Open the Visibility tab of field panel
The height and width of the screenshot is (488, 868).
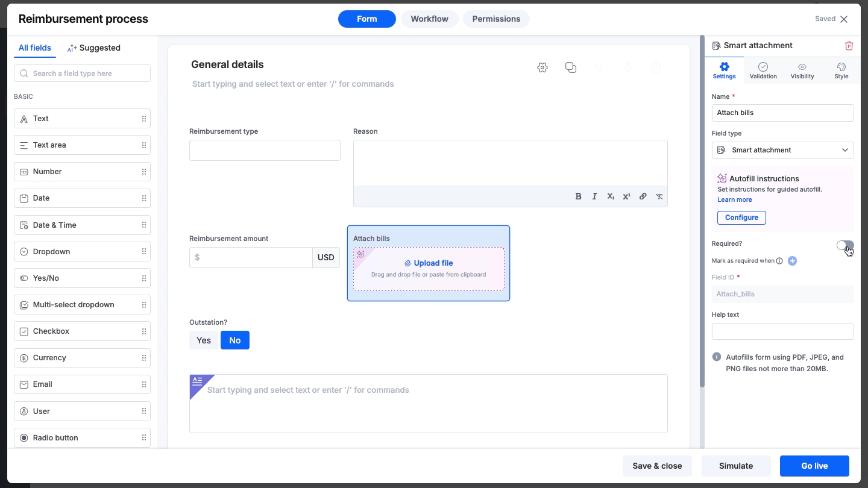(x=802, y=70)
